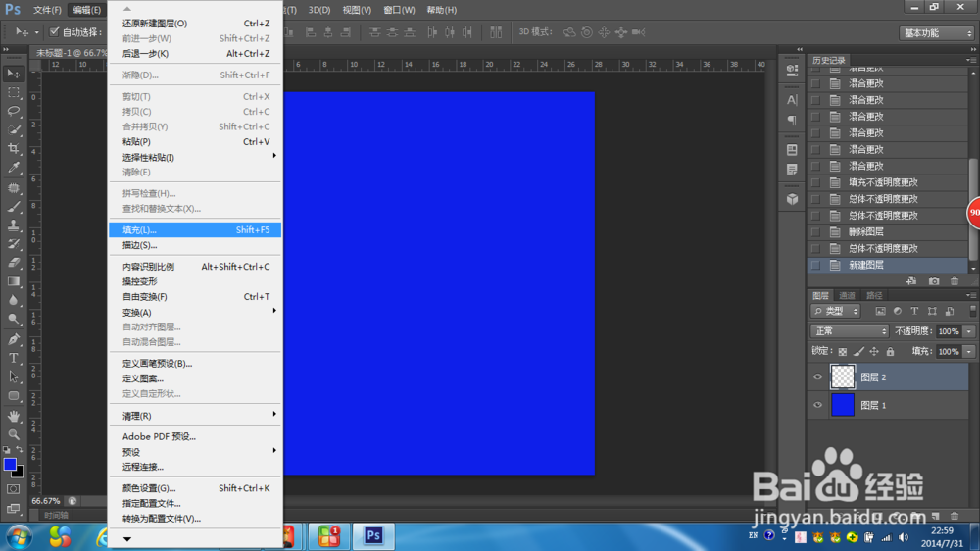Click the black background color swatch
Screen dimensions: 980x551
click(20, 473)
